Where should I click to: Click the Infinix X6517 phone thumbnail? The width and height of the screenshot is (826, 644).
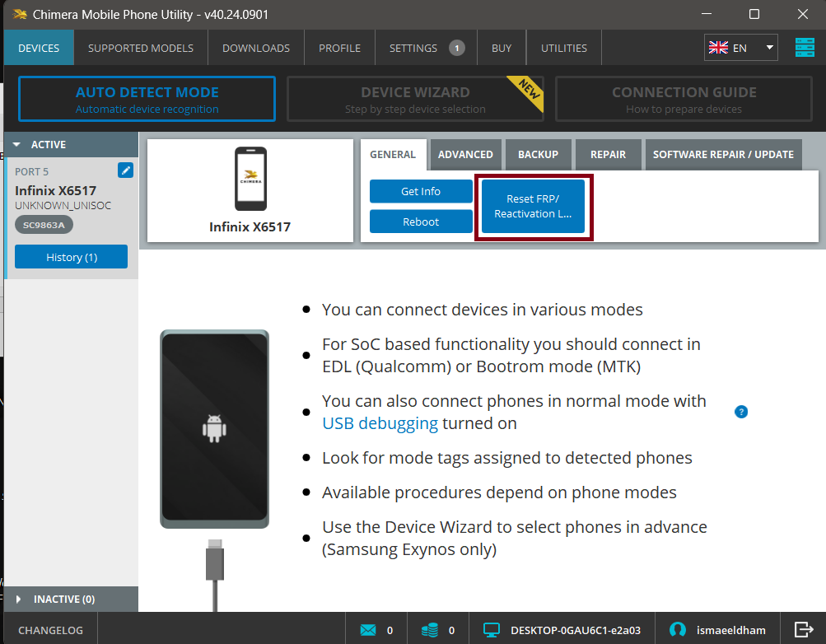pyautogui.click(x=250, y=180)
